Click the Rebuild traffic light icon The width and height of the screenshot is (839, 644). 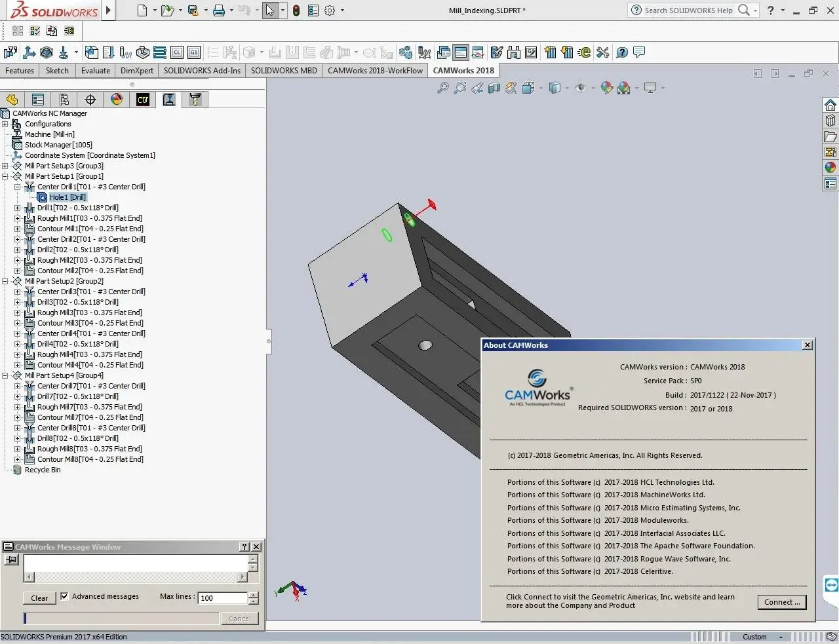(296, 10)
